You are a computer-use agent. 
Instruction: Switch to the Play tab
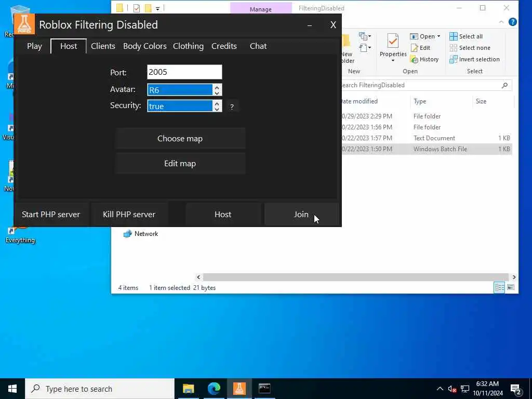click(x=34, y=46)
